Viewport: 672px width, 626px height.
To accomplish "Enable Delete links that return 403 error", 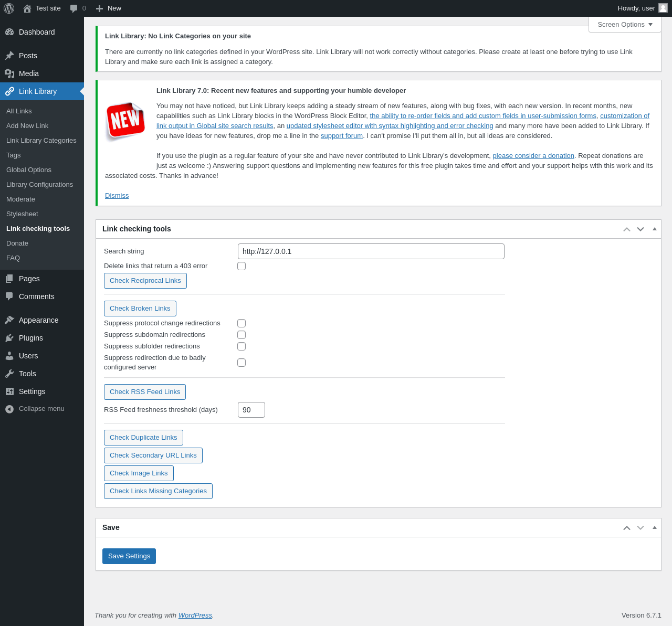I will [241, 266].
